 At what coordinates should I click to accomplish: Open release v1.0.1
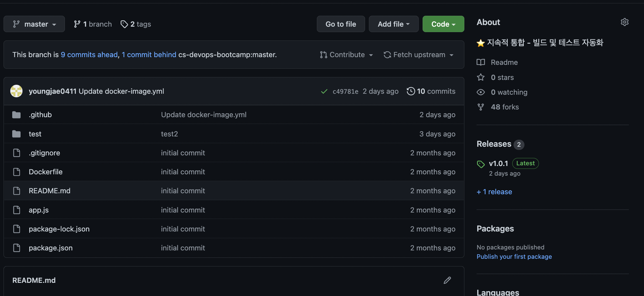tap(498, 163)
